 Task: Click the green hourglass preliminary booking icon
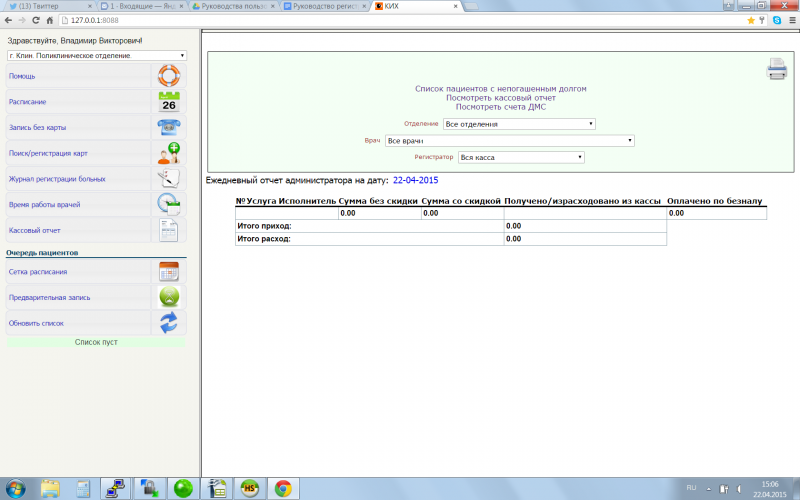168,297
